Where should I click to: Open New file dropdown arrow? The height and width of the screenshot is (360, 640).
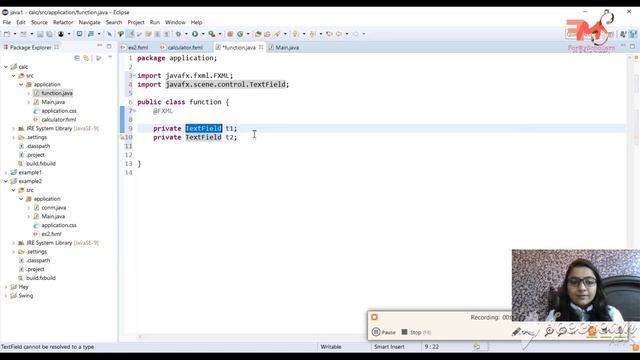coord(15,34)
